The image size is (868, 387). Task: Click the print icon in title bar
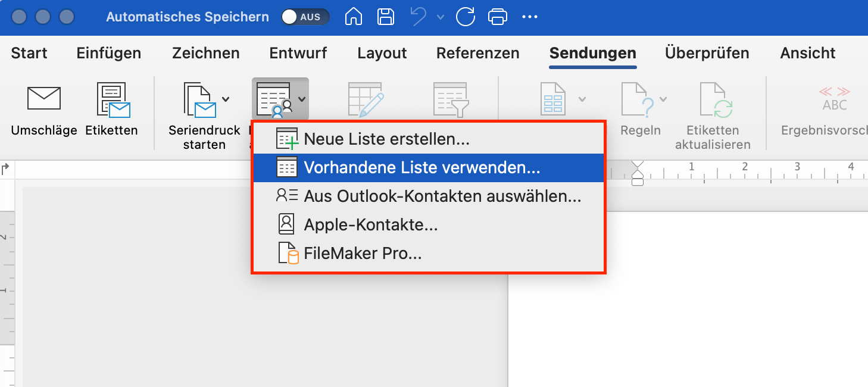click(497, 17)
